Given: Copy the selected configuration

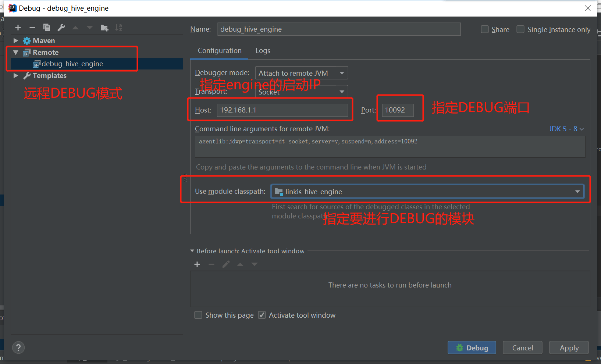Looking at the screenshot, I should [47, 28].
